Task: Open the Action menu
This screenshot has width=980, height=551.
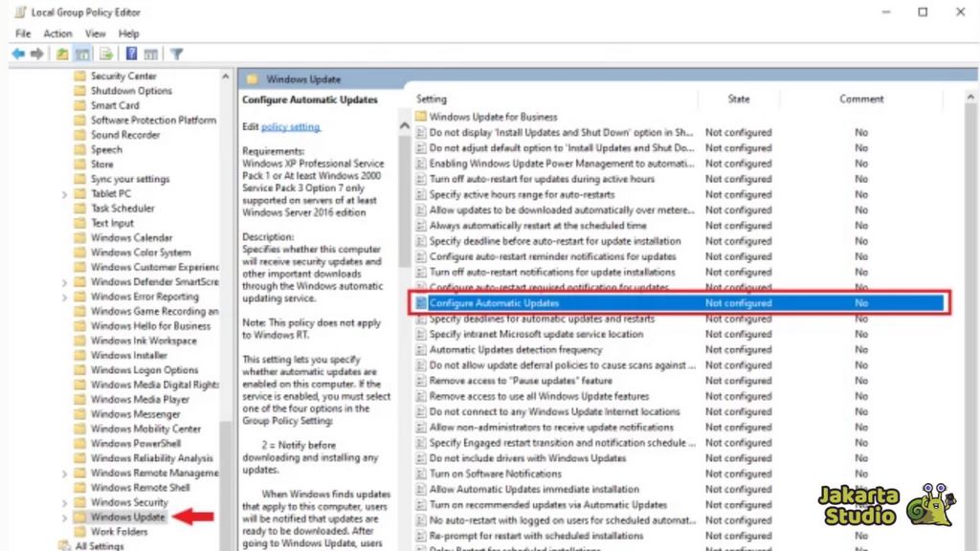Action: [57, 33]
